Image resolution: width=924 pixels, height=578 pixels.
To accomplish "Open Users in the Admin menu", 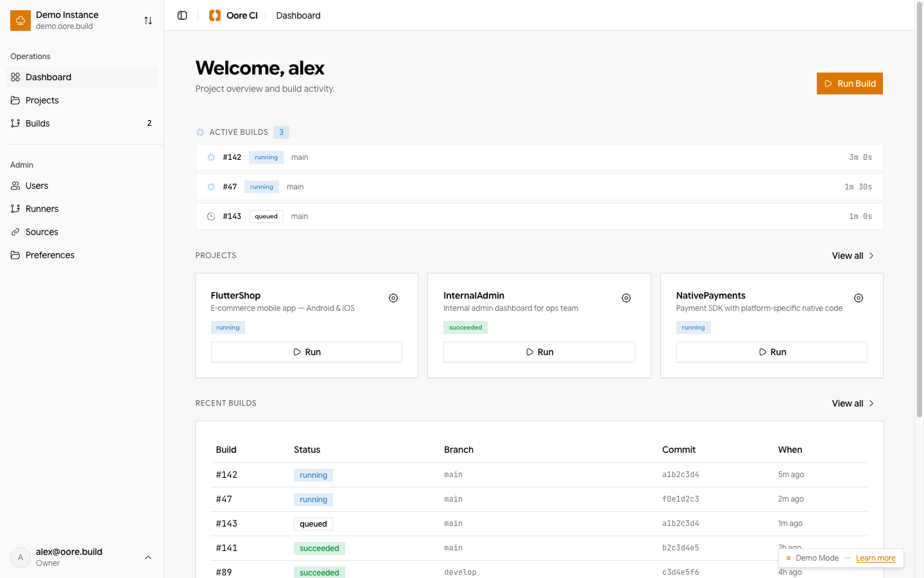I will click(x=37, y=186).
